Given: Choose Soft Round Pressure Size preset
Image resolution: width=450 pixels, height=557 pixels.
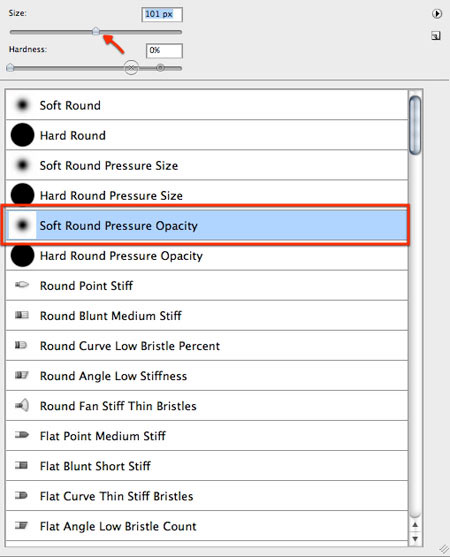Looking at the screenshot, I should (207, 166).
